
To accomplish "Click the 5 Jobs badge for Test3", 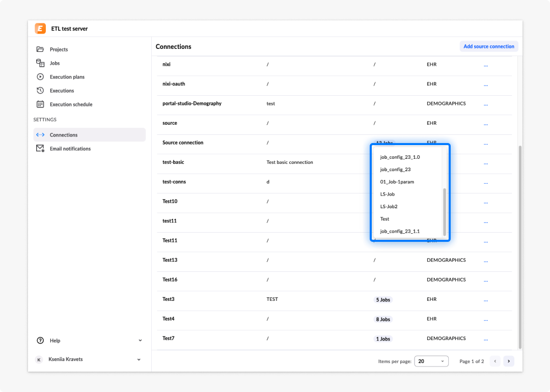I will pos(382,300).
